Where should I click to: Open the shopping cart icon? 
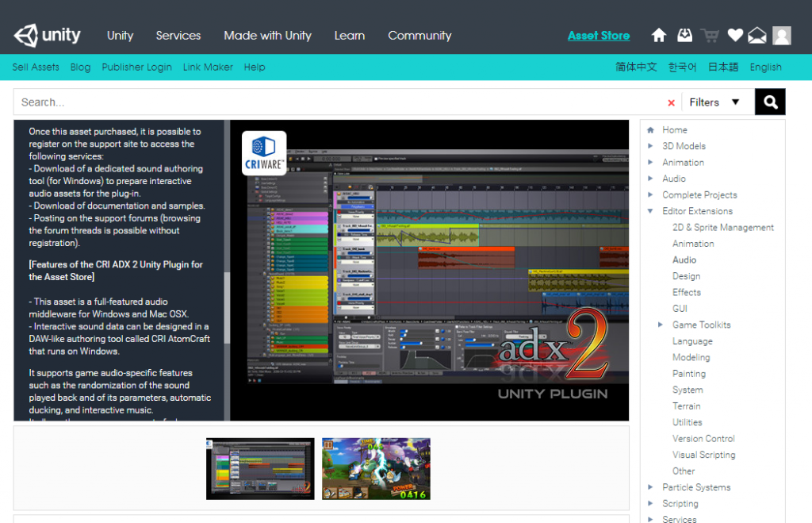(x=709, y=35)
